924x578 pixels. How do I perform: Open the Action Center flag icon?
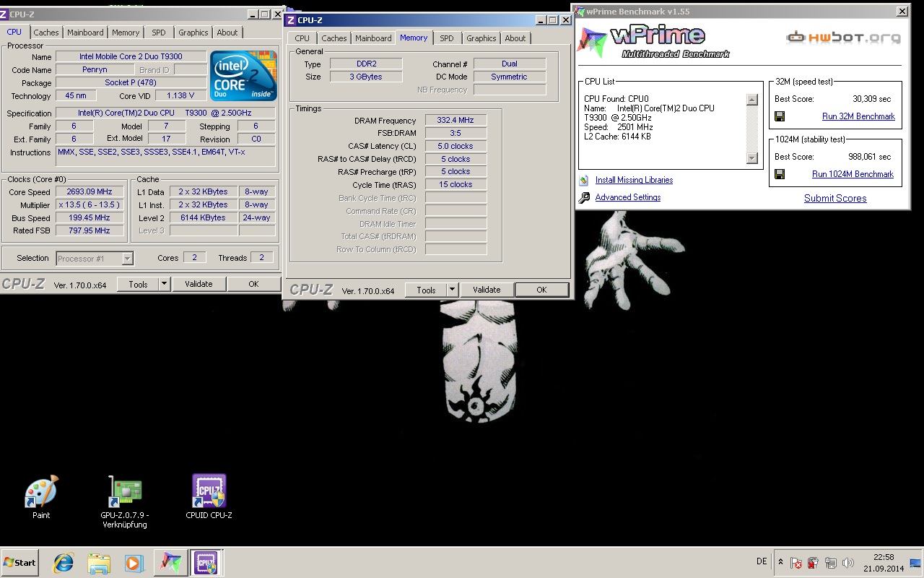pos(796,563)
